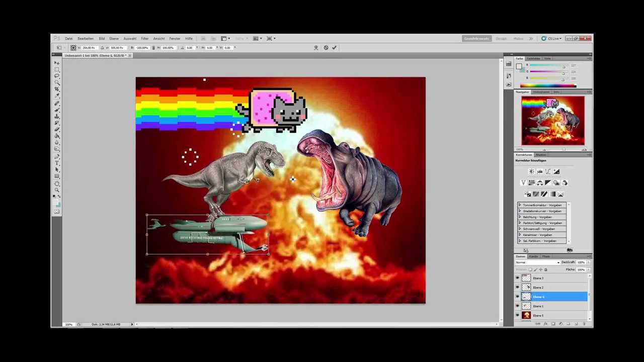Select the Rectangular Marquee tool

[x=57, y=69]
